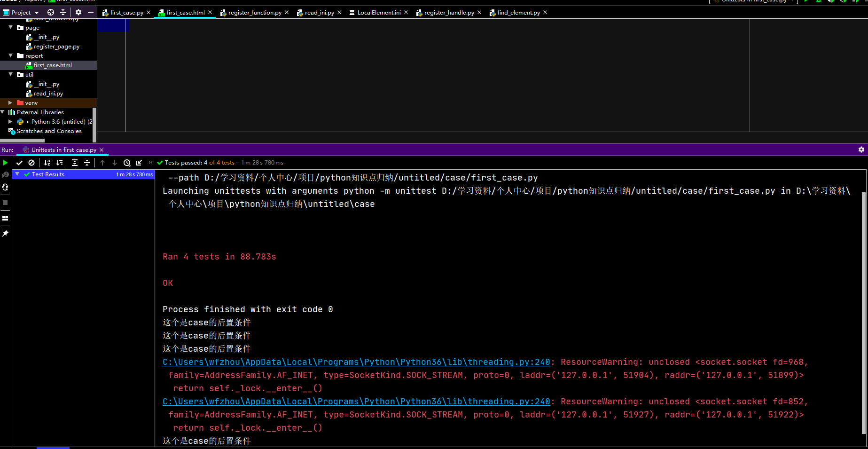Image resolution: width=868 pixels, height=449 pixels.
Task: Click 'Tests passed: 4 of 4 tests' status
Action: click(200, 163)
